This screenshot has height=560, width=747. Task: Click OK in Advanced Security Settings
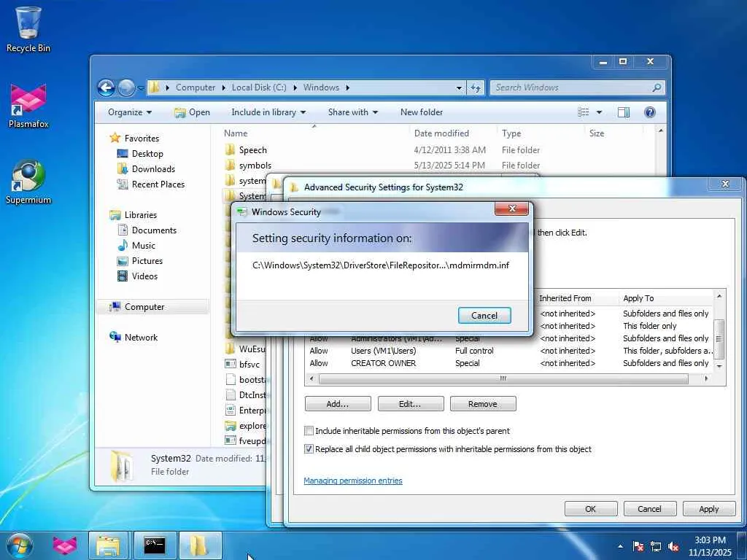591,509
